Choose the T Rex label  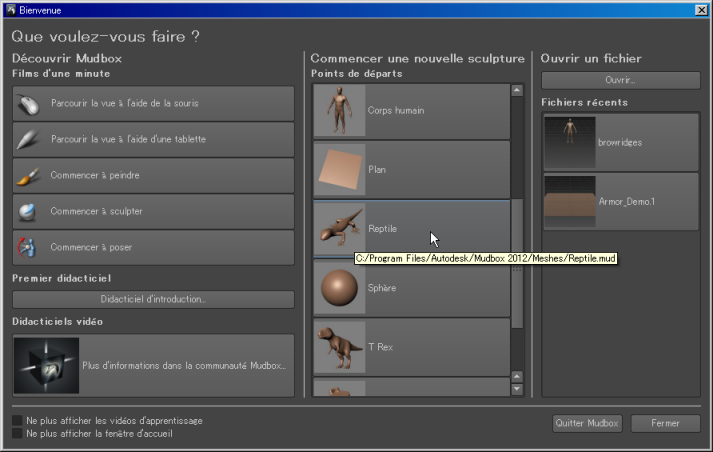tap(381, 347)
